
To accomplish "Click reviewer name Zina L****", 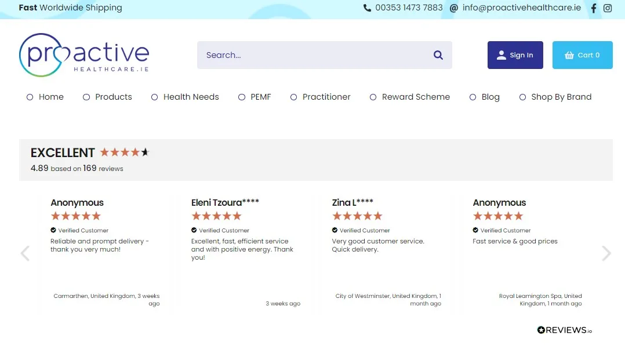I will (353, 202).
